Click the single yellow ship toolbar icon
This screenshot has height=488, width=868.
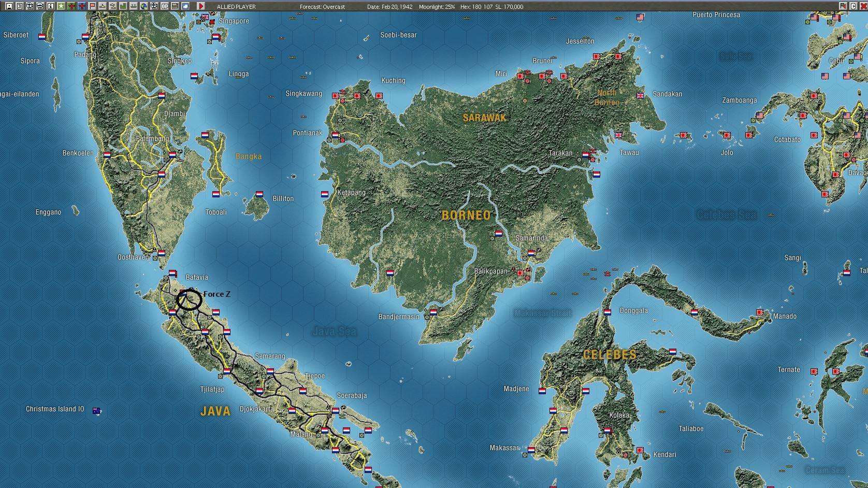pos(102,6)
